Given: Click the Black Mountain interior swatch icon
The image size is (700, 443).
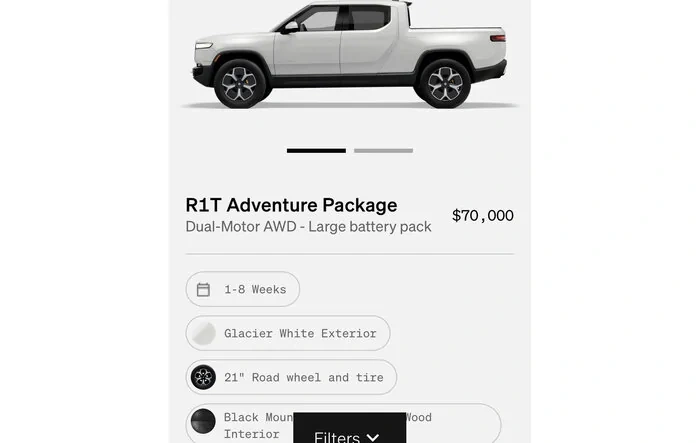Looking at the screenshot, I should tap(204, 421).
